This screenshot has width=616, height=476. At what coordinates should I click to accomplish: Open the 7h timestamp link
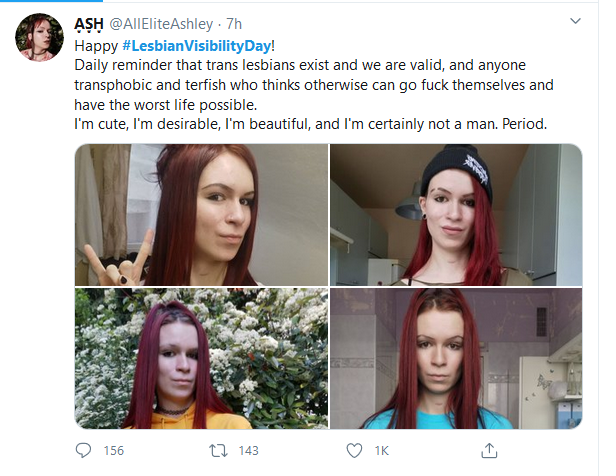point(234,24)
